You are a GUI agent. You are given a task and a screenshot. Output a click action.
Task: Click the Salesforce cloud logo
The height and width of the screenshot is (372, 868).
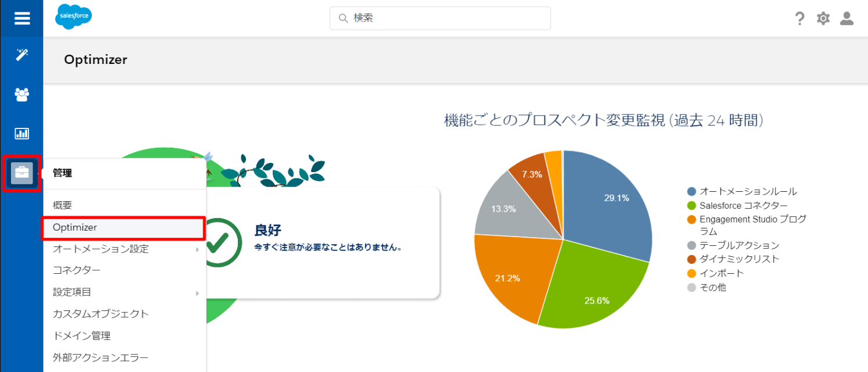point(73,17)
